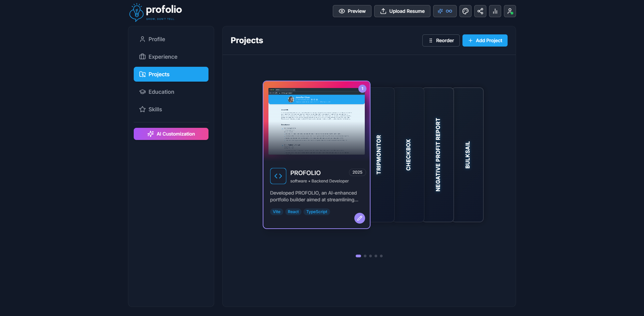Open the theme palette icon
This screenshot has height=316, width=644.
tap(465, 11)
